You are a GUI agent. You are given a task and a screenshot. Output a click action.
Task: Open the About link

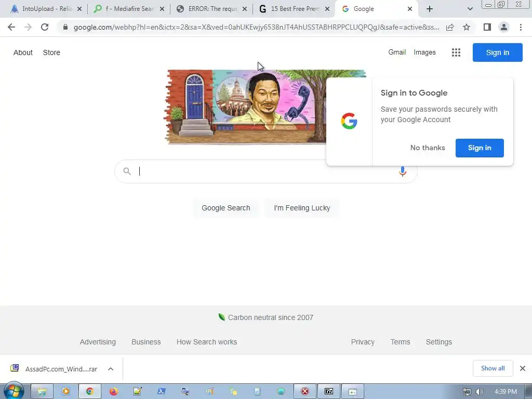coord(23,52)
